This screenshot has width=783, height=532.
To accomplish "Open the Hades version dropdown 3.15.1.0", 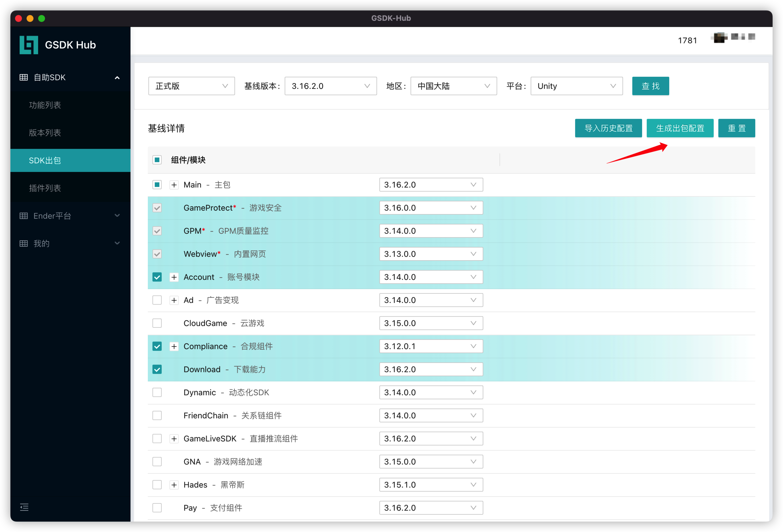I will tap(431, 485).
